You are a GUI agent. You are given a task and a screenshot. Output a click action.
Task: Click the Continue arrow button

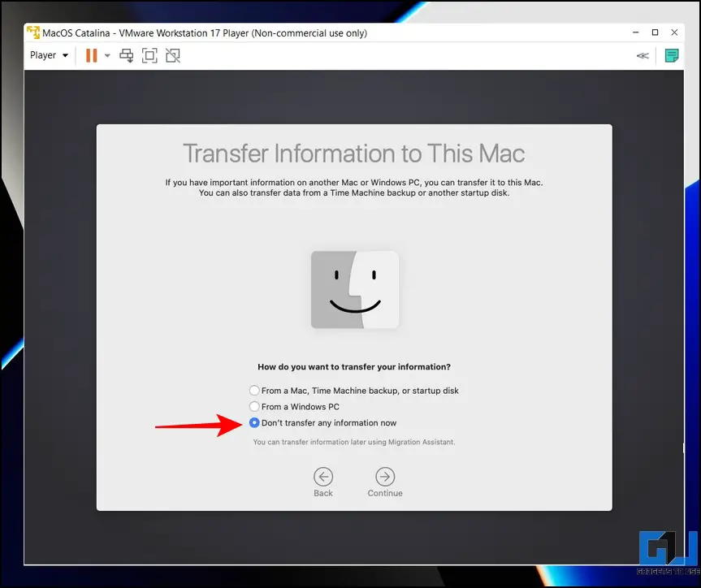click(x=385, y=477)
